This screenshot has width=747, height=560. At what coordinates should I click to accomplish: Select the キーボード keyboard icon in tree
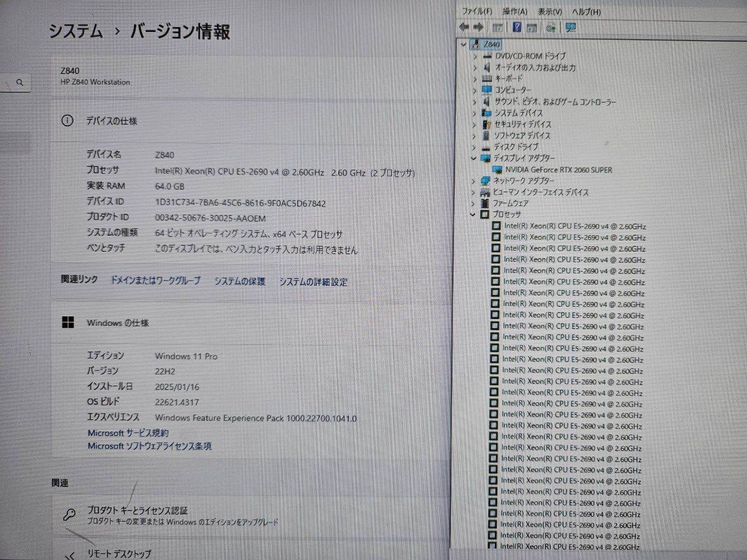(x=487, y=78)
